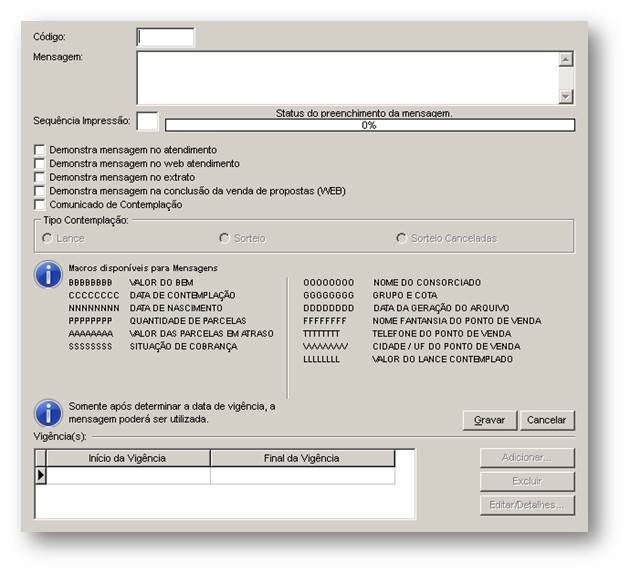The height and width of the screenshot is (574, 630).
Task: Click macro PPPPPPPP QUANTIDADE DE PARCELAS
Action: pos(158,321)
